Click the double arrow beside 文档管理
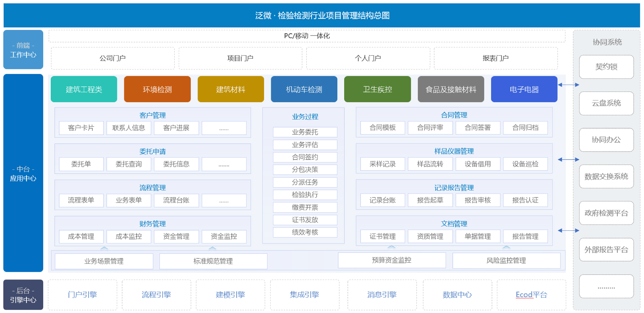Viewport: 644px width, 313px height. point(568,230)
